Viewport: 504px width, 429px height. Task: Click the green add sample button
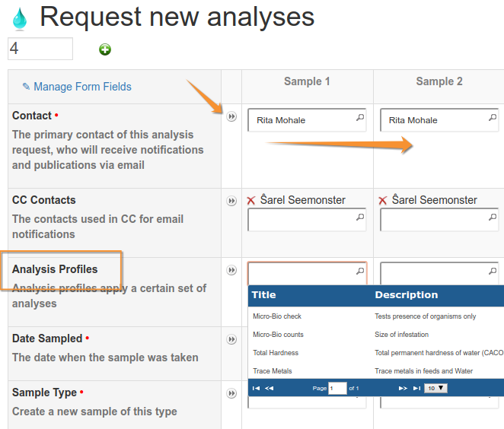(x=105, y=49)
